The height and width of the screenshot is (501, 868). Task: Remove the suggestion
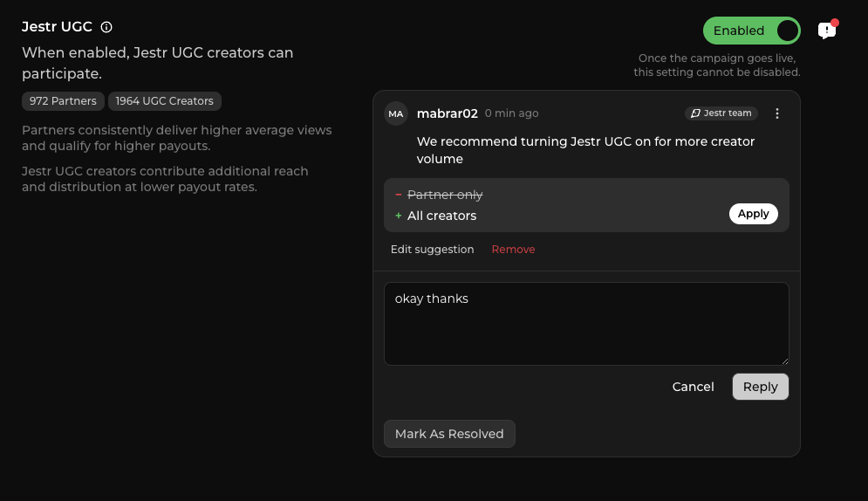point(513,250)
